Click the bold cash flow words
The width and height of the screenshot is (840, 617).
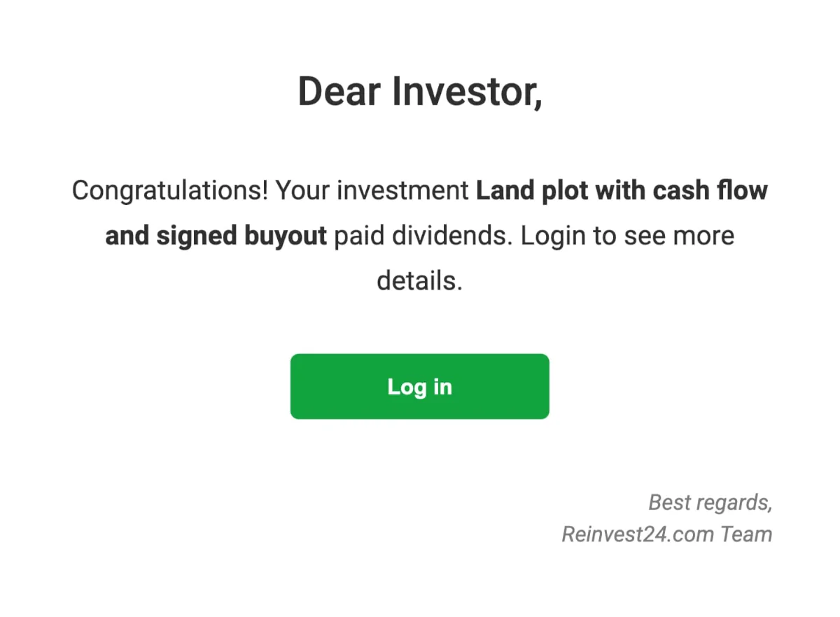click(710, 190)
